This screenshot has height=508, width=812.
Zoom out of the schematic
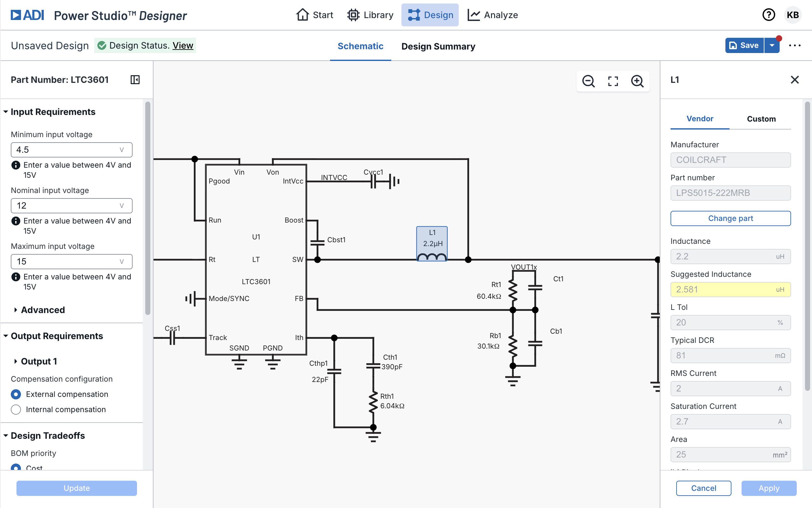coord(588,81)
